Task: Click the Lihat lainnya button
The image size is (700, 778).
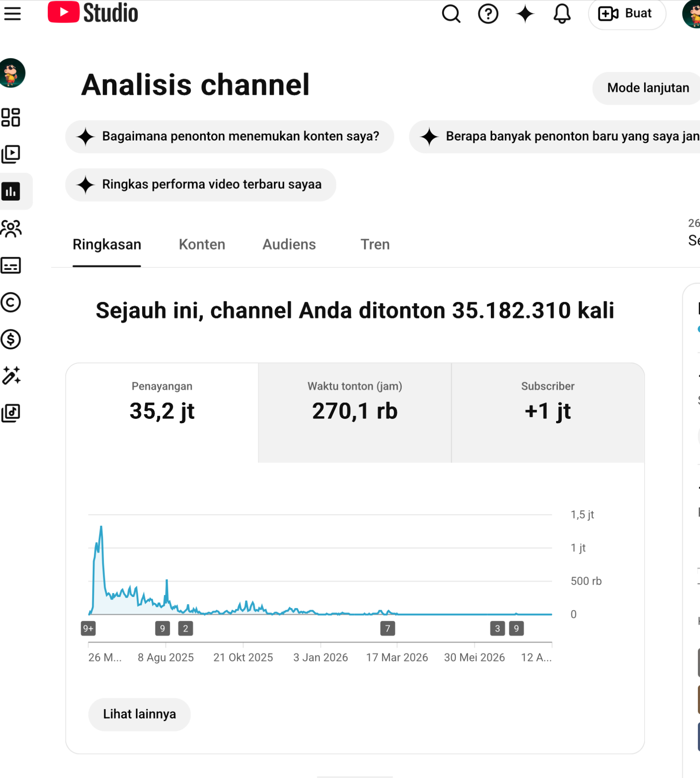Action: click(x=140, y=714)
